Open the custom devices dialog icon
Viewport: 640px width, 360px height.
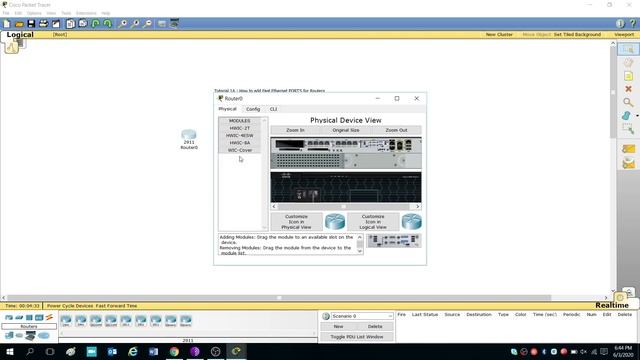174,24
